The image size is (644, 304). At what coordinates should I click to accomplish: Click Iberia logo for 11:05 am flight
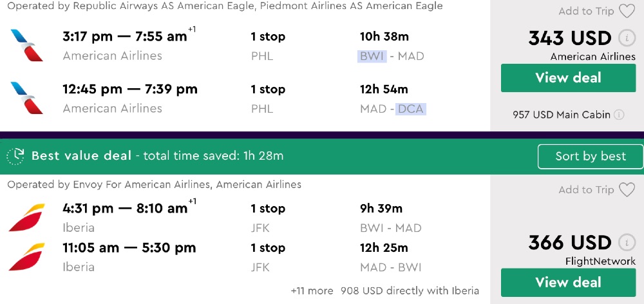(x=27, y=256)
